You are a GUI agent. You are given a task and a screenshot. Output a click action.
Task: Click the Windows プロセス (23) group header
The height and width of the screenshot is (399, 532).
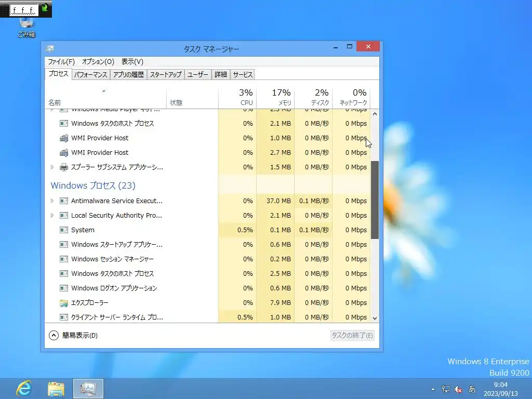[93, 185]
